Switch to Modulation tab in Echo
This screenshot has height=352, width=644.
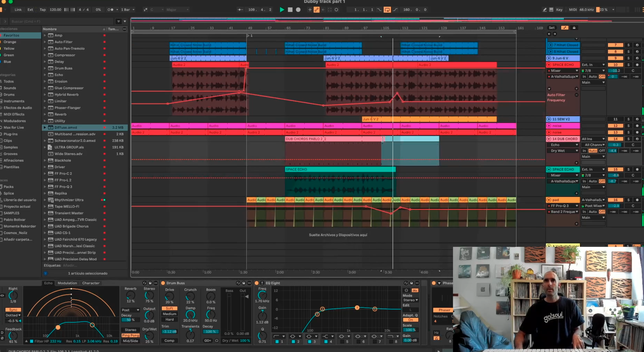[x=67, y=283]
